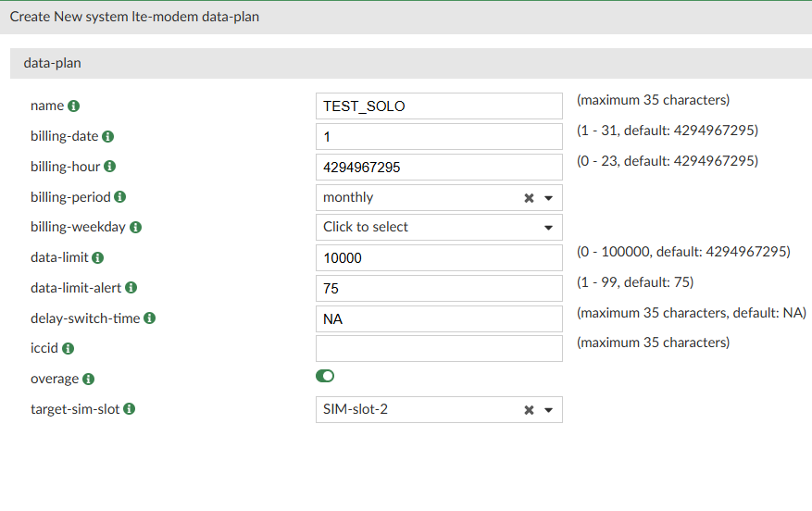Clear the monthly billing-period selection
This screenshot has height=511, width=812.
[529, 198]
